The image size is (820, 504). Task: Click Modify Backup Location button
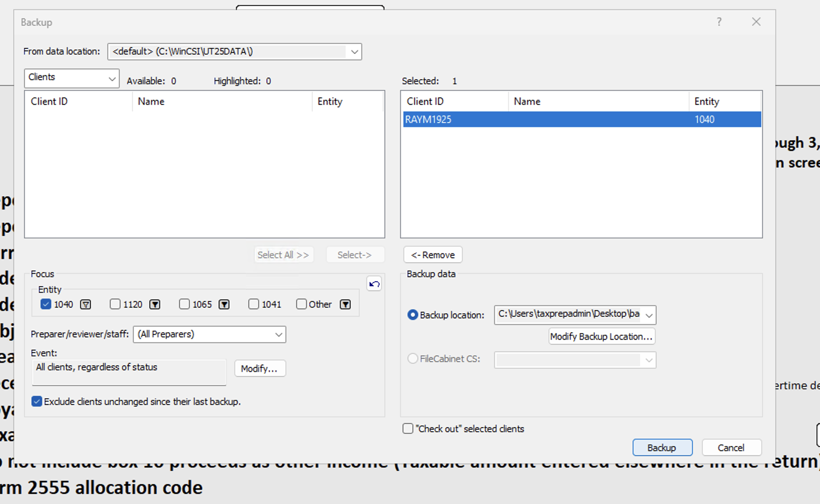[602, 337]
